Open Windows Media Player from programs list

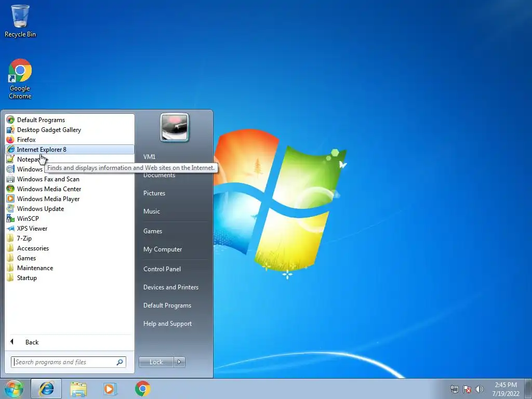point(70,198)
